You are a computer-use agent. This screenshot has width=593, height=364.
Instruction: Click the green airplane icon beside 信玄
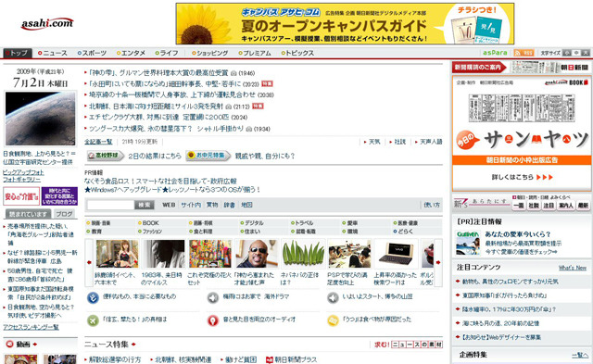click(x=93, y=320)
